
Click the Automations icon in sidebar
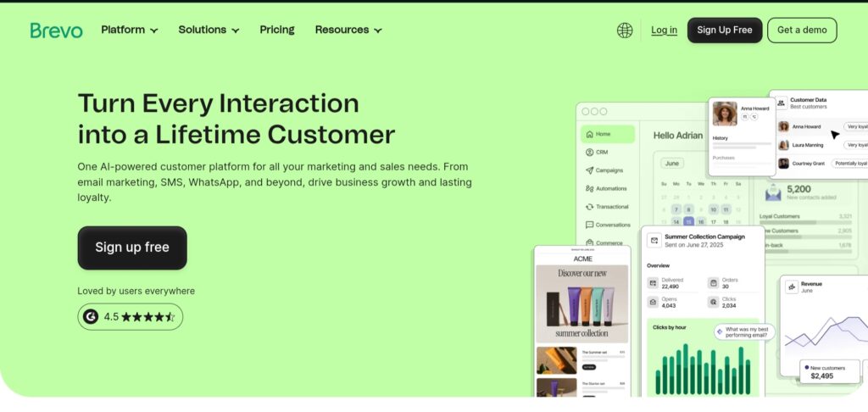coord(589,189)
